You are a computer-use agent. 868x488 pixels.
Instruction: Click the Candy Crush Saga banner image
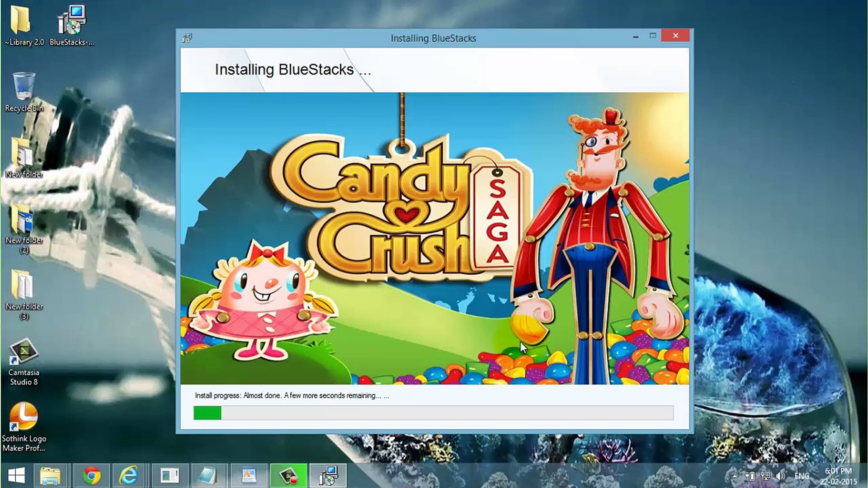pyautogui.click(x=434, y=238)
